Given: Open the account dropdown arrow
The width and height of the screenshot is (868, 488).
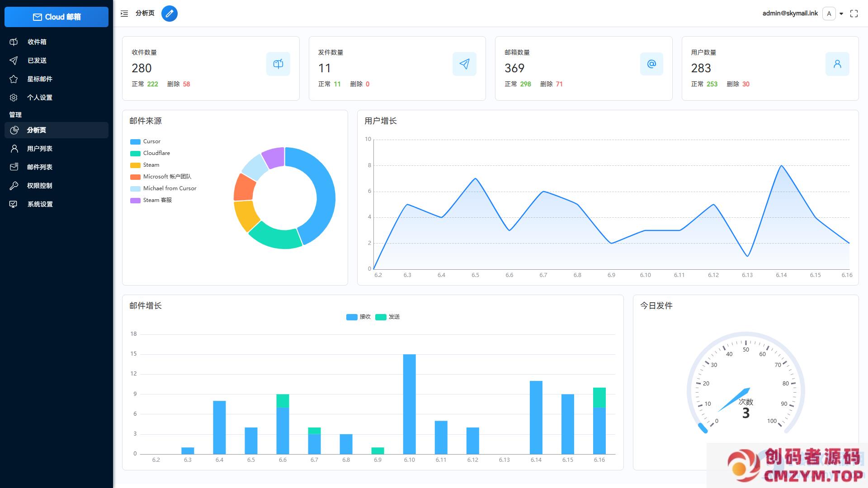Looking at the screenshot, I should click(x=841, y=14).
